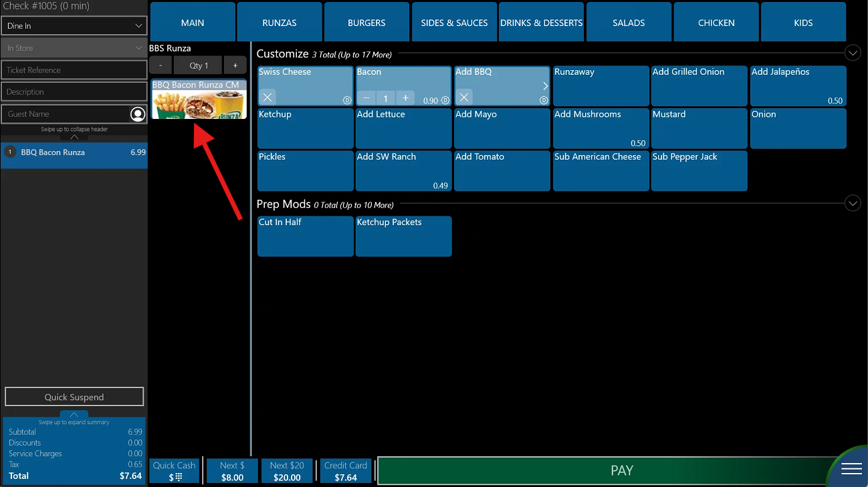Open the BURGERS tab
The image size is (868, 487).
tap(366, 22)
